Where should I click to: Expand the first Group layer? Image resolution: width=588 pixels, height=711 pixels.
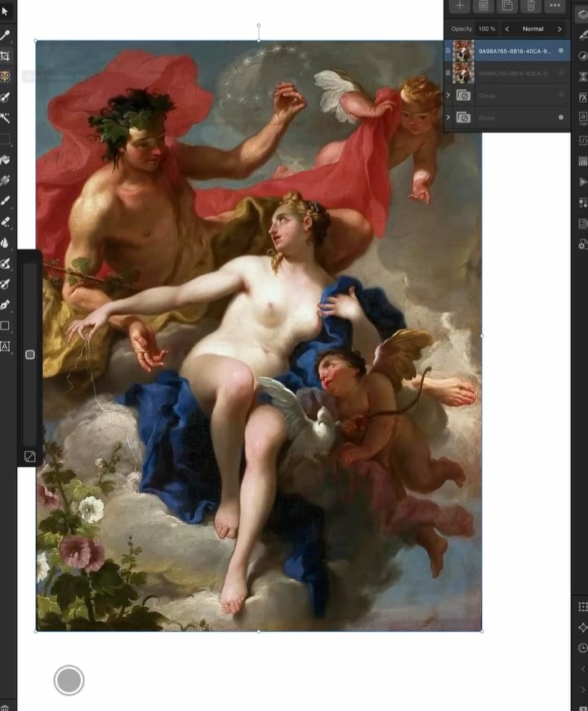448,96
